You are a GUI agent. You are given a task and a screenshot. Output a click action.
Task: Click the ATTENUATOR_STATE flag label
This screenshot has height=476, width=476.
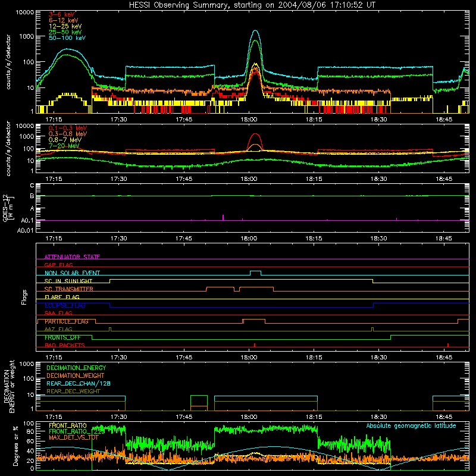point(72,257)
